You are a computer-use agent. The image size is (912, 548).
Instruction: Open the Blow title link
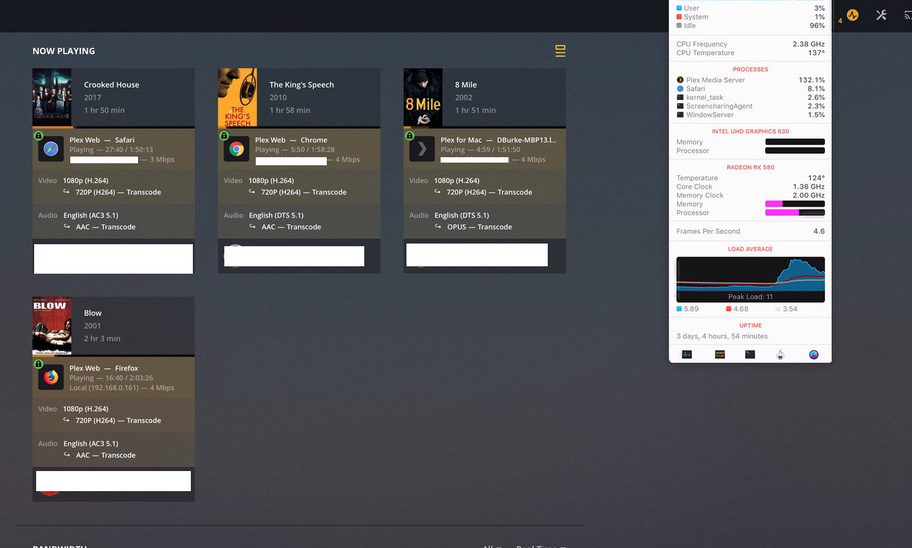[x=92, y=313]
